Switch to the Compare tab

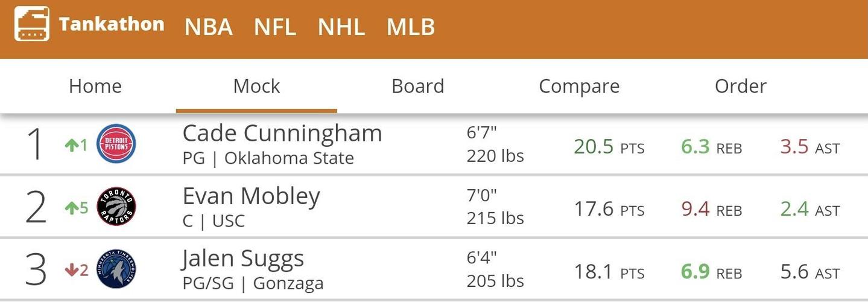coord(579,86)
